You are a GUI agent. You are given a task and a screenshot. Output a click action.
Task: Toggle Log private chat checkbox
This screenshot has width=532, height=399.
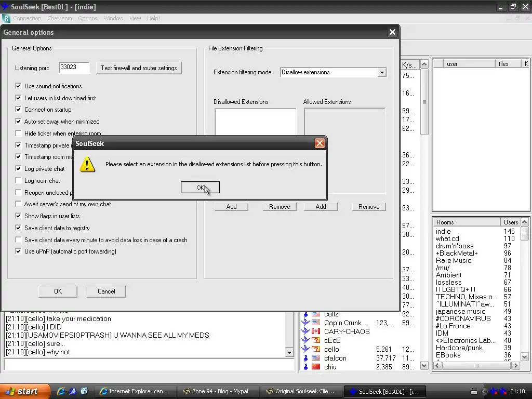coord(18,169)
